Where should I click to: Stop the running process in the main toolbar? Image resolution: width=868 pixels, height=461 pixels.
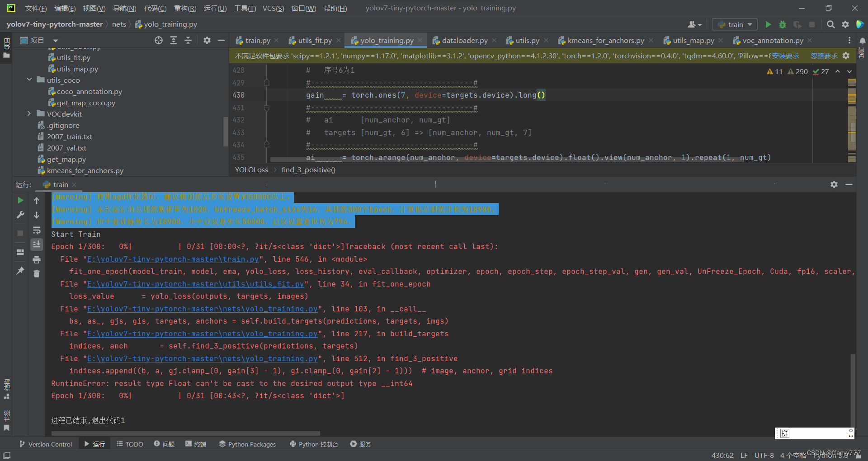812,24
